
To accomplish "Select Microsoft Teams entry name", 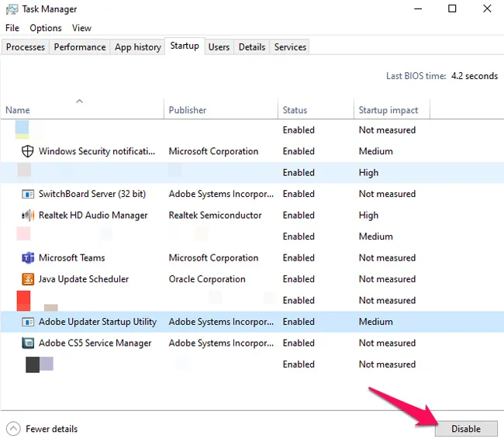I will click(x=71, y=257).
